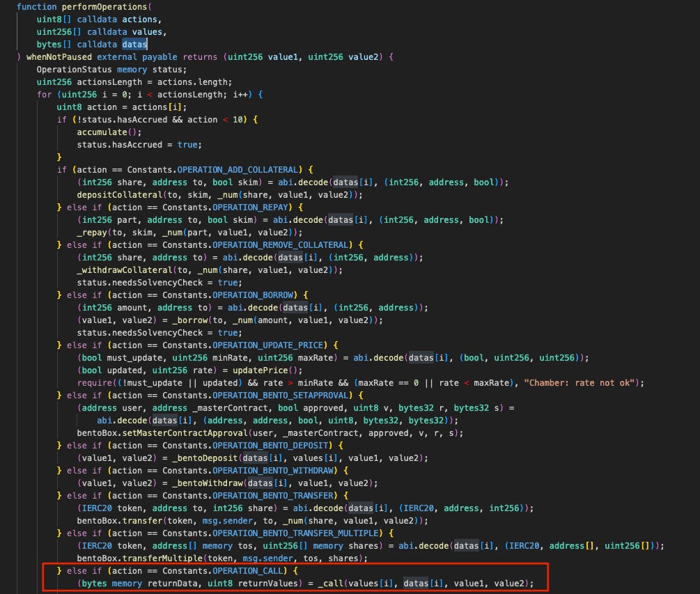Click the 'function' keyword on the first line

37,7
